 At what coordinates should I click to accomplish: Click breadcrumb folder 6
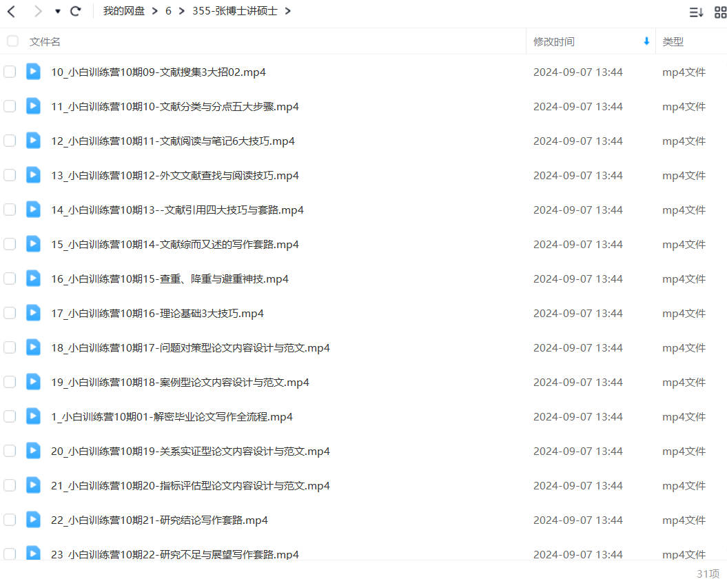click(x=168, y=10)
